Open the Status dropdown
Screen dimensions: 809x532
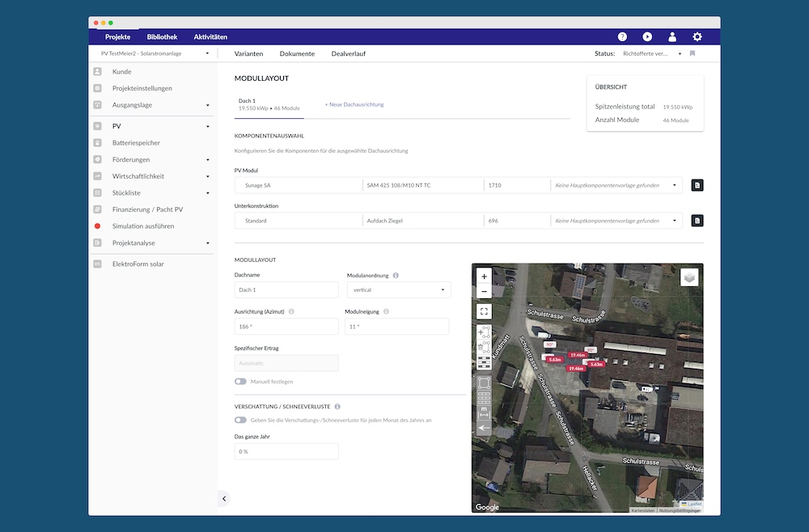click(652, 53)
